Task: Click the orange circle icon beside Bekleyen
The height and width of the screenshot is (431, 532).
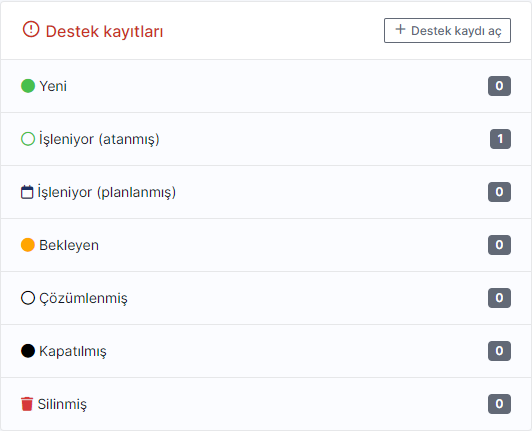Action: [x=28, y=245]
